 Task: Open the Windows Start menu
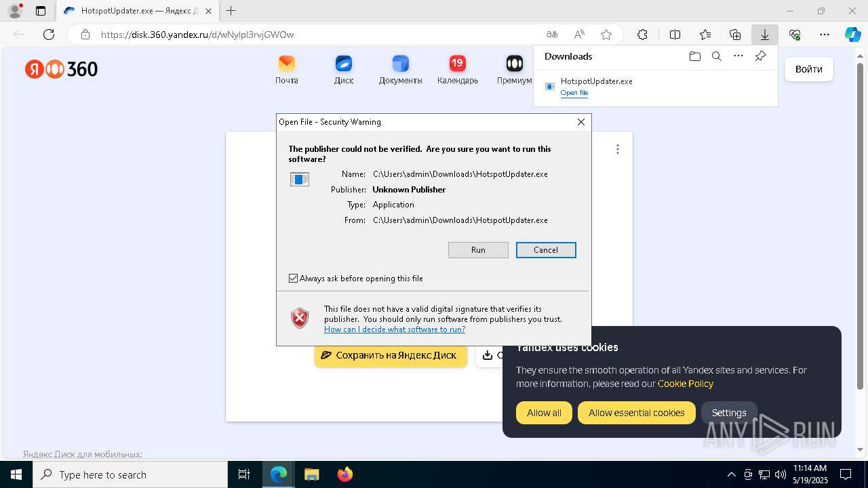16,474
